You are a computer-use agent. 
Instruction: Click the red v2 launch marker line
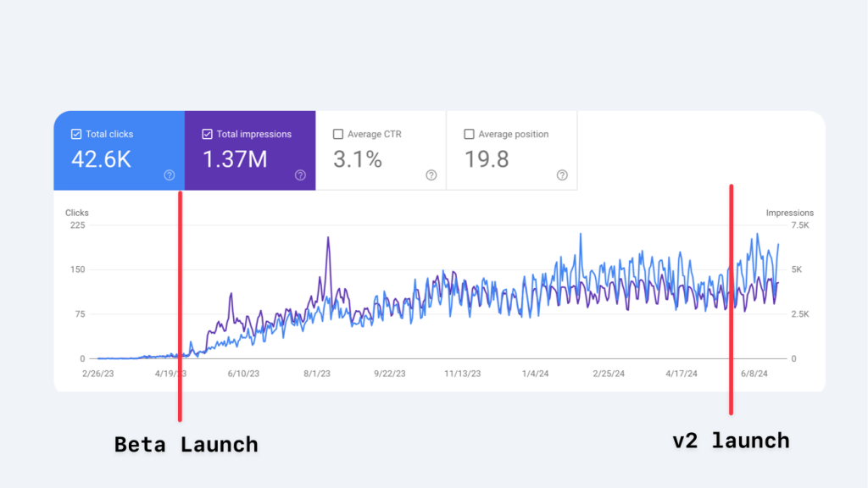pyautogui.click(x=731, y=297)
